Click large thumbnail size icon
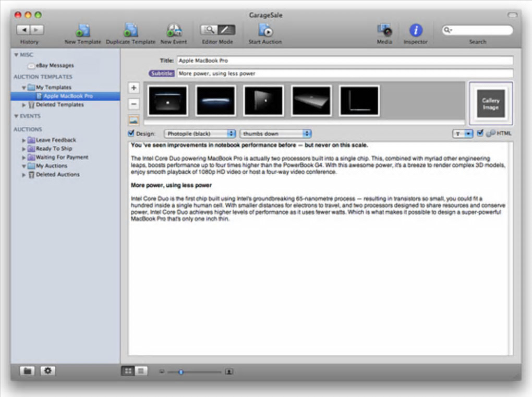The image size is (532, 397). tap(229, 372)
